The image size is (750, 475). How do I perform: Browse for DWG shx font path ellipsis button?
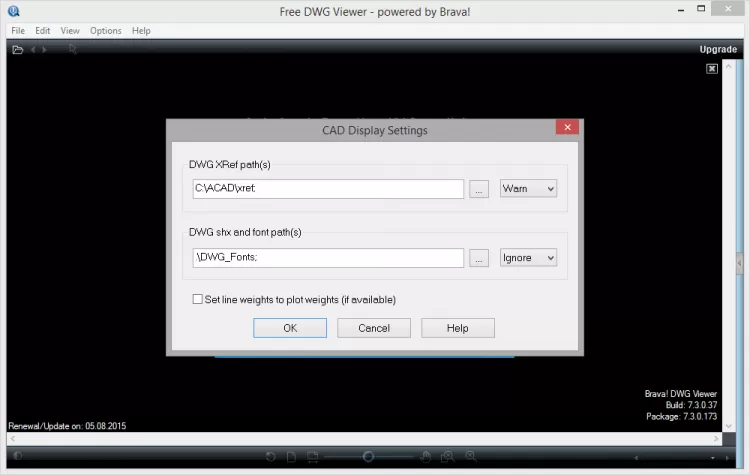(x=479, y=258)
